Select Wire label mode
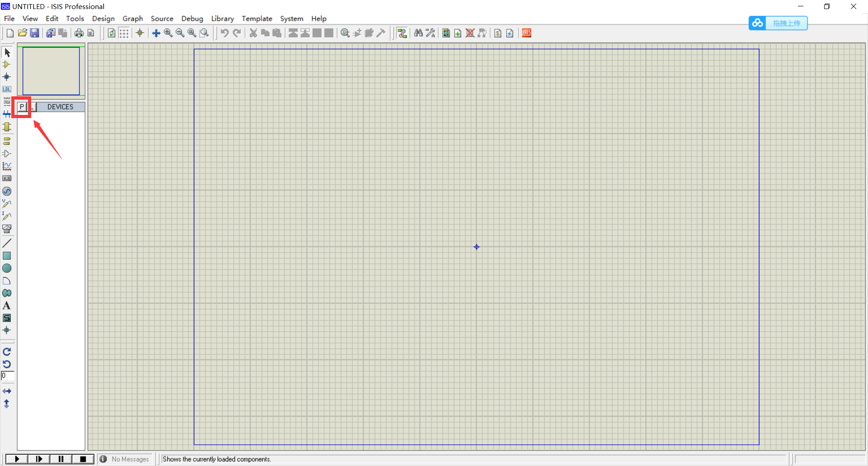This screenshot has width=868, height=466. (x=7, y=89)
